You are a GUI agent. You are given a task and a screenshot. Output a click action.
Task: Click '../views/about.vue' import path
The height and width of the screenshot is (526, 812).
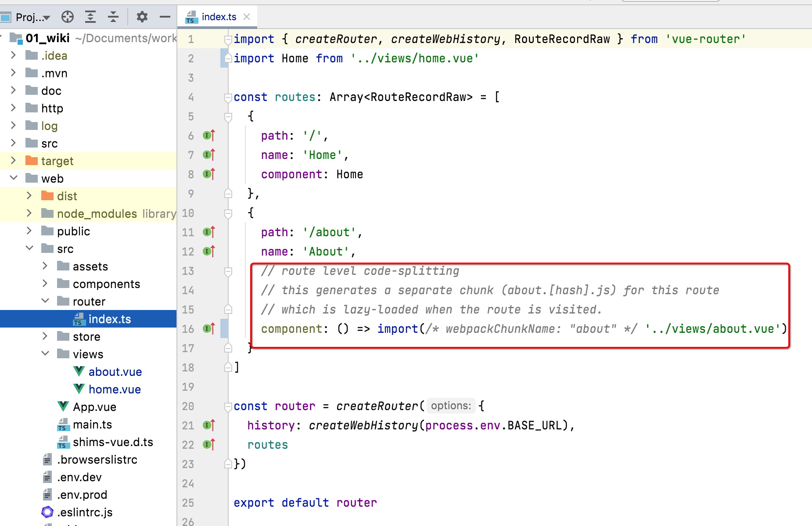pos(712,329)
